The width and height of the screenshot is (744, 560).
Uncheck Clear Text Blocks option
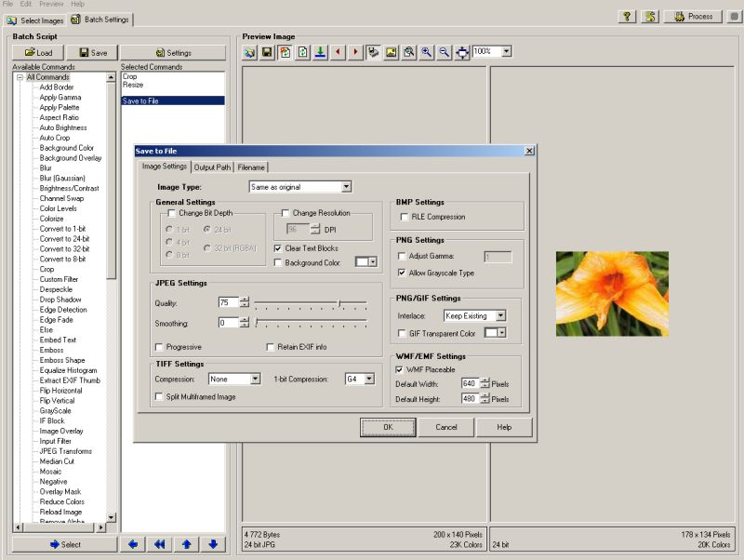coord(277,248)
